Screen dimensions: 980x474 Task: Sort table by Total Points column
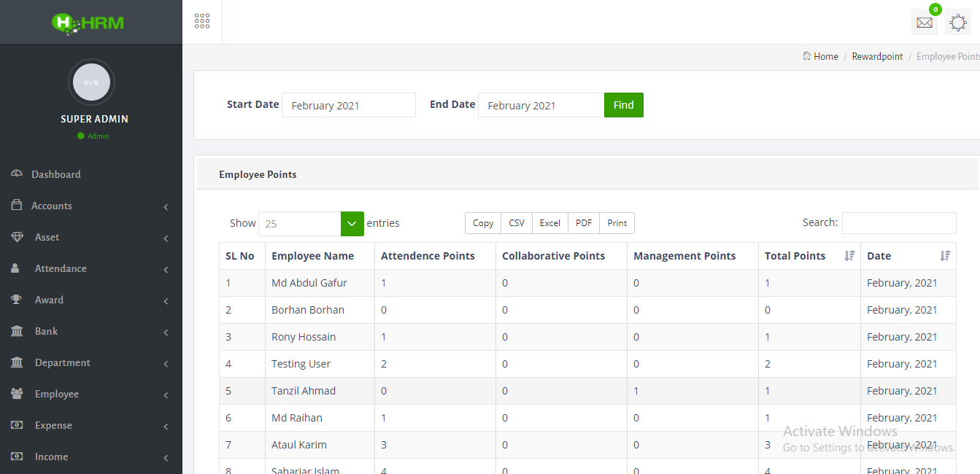pos(849,256)
